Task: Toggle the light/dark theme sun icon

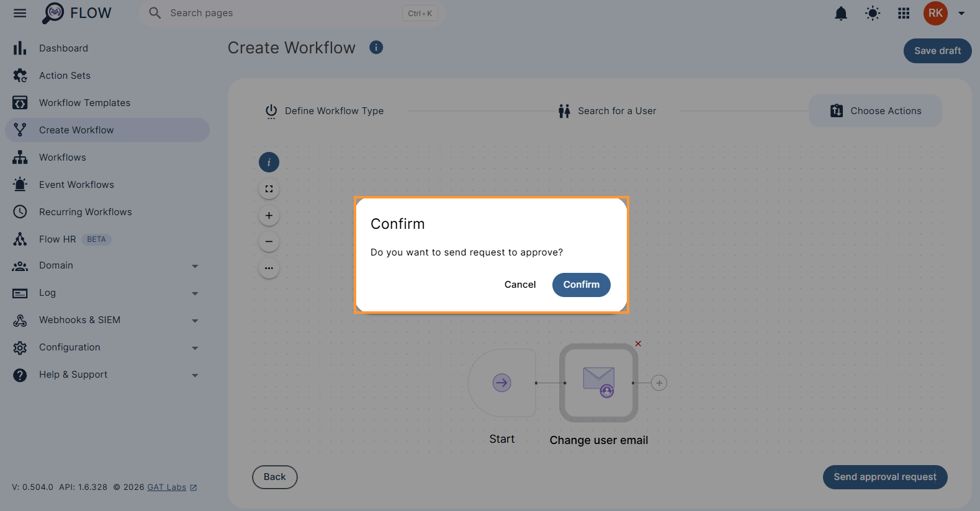Action: tap(873, 13)
